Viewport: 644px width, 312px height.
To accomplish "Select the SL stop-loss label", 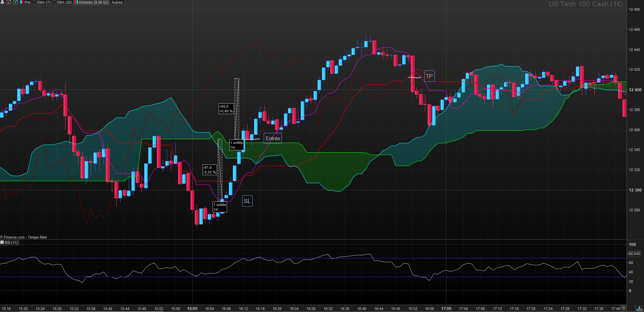I will [247, 201].
